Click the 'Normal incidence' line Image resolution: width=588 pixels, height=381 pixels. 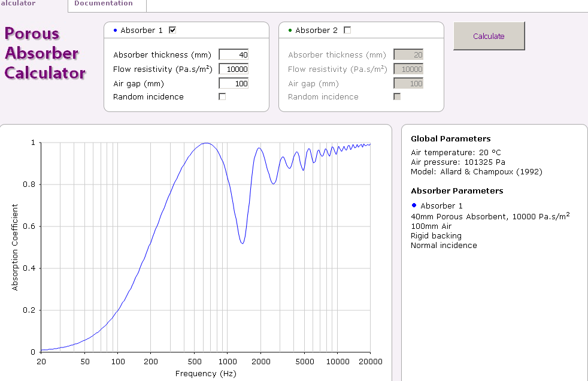click(x=444, y=245)
